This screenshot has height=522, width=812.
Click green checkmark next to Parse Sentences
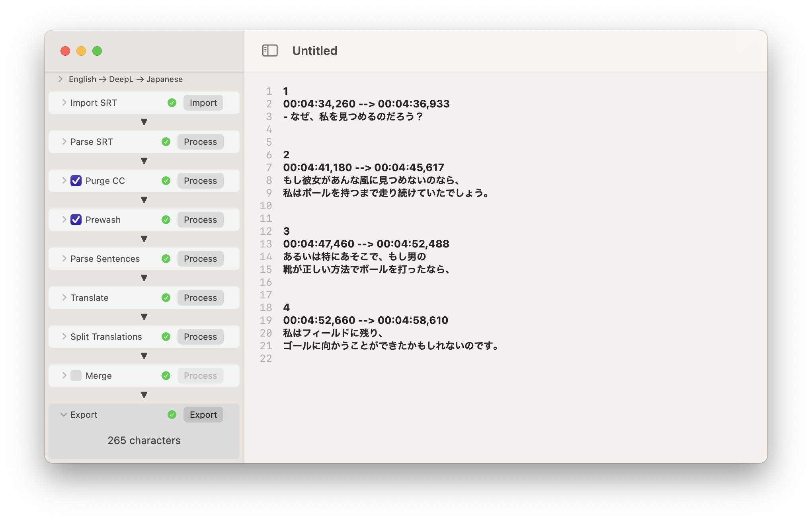click(x=166, y=259)
